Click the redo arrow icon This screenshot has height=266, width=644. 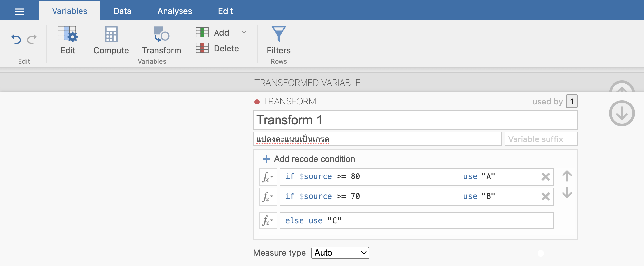point(32,40)
